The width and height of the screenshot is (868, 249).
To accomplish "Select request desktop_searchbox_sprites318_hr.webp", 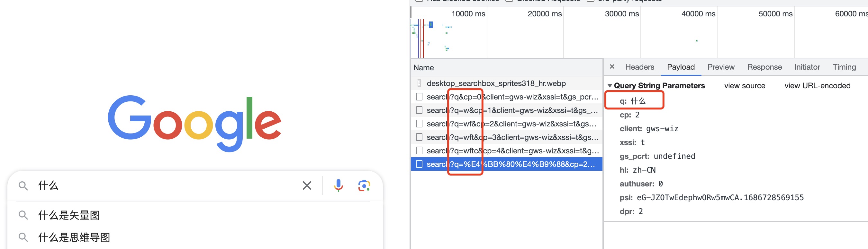I will click(506, 83).
